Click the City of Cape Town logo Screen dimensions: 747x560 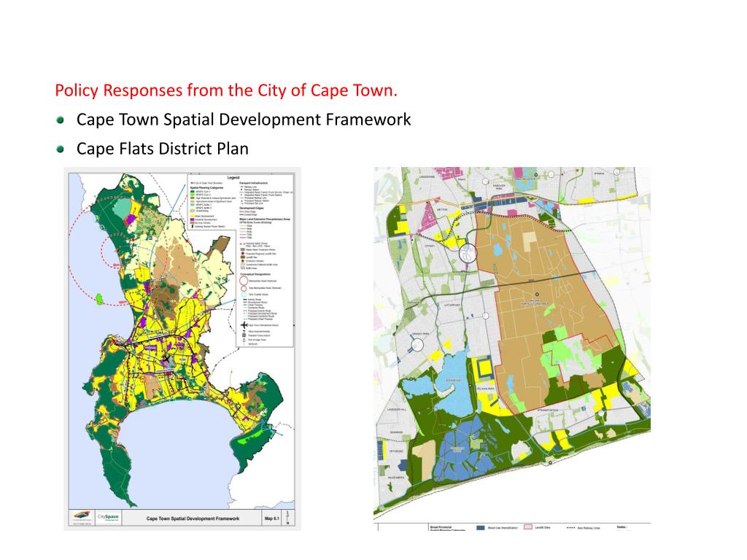81,517
